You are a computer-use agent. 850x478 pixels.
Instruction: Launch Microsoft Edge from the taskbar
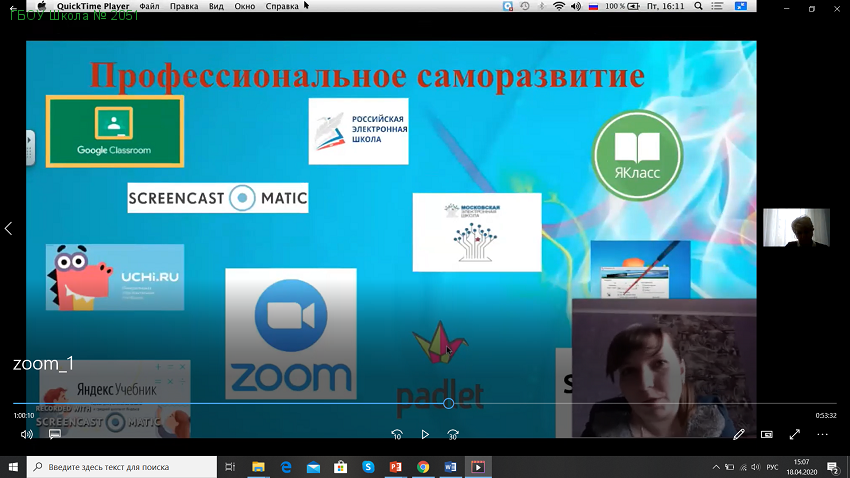286,467
